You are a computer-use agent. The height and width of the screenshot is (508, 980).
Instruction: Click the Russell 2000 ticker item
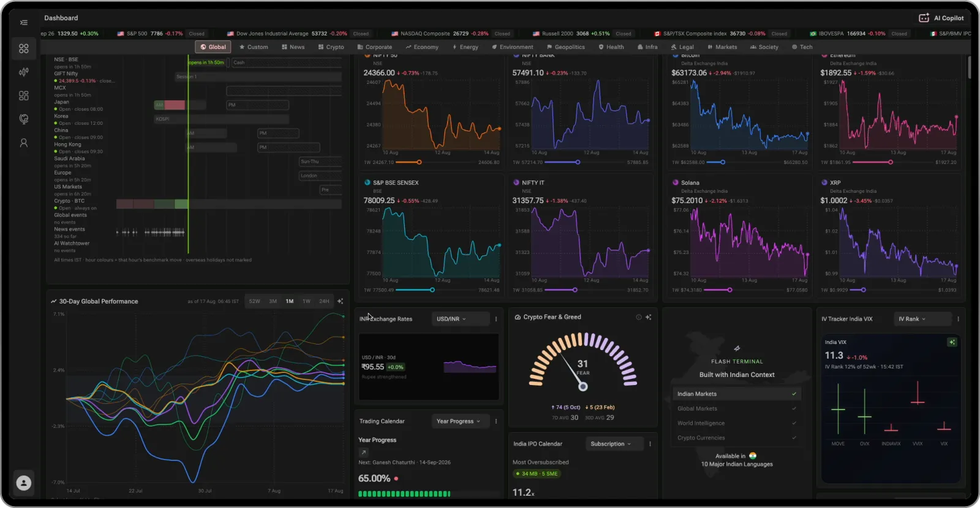coord(583,34)
